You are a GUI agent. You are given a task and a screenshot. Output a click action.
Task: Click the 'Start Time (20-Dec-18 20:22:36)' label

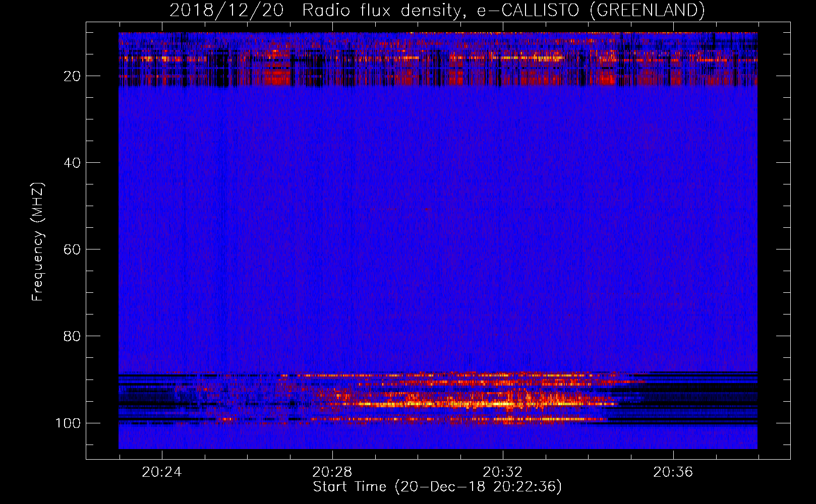pyautogui.click(x=437, y=487)
